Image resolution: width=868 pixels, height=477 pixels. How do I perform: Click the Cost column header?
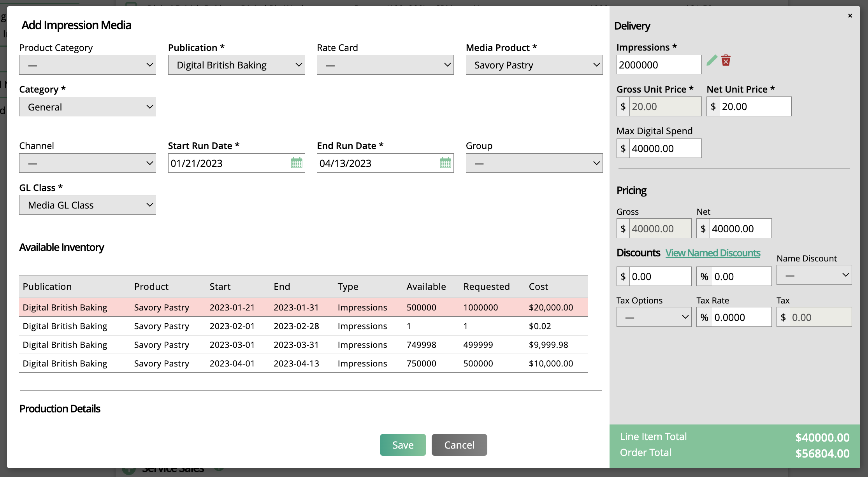538,287
